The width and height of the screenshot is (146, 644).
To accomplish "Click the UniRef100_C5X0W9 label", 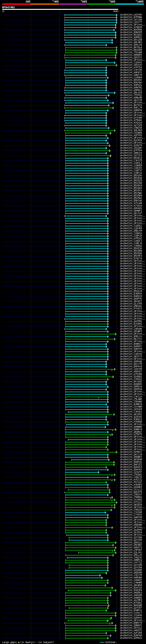I will pos(131,53).
